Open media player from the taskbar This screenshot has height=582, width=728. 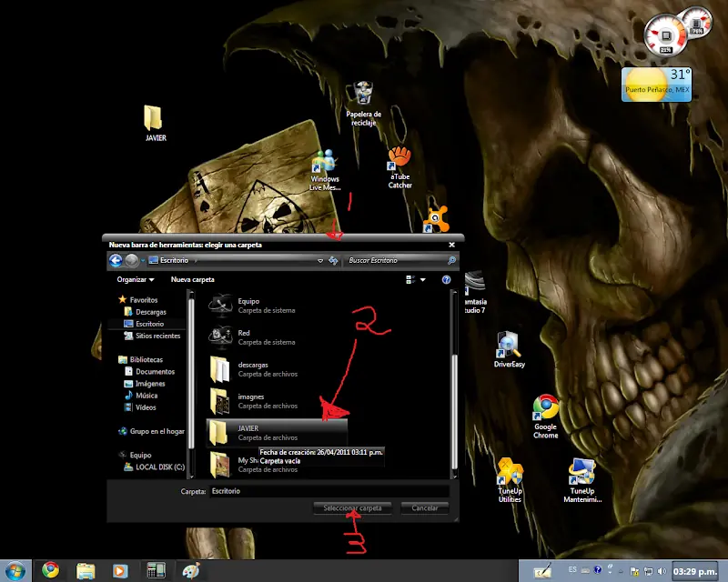(120, 570)
